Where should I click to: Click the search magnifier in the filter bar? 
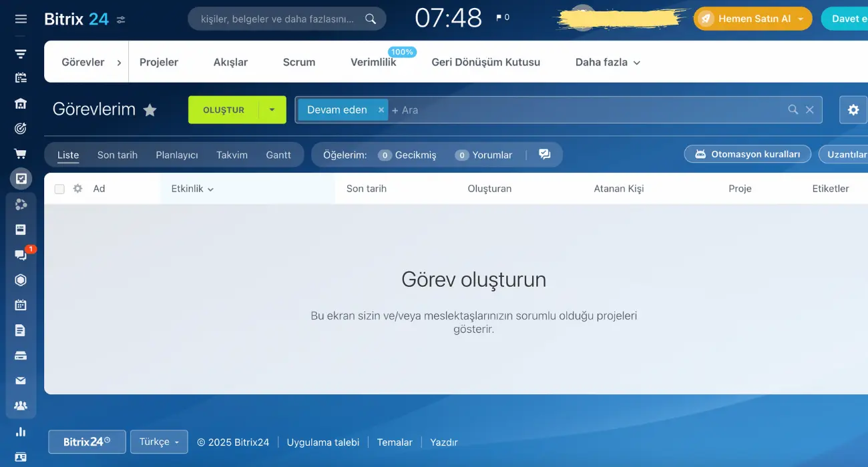(x=793, y=109)
